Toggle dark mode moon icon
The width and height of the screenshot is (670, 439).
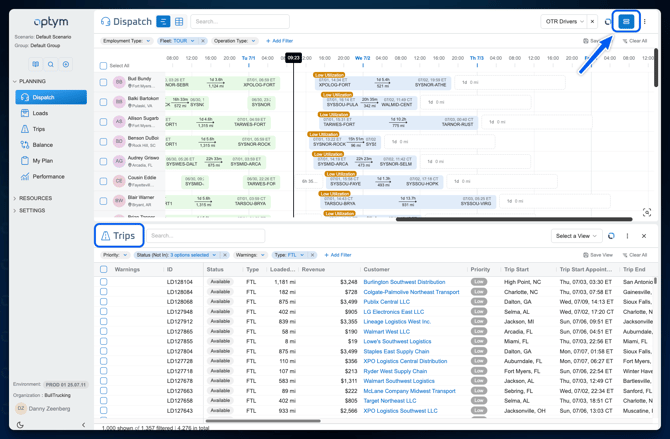[20, 424]
